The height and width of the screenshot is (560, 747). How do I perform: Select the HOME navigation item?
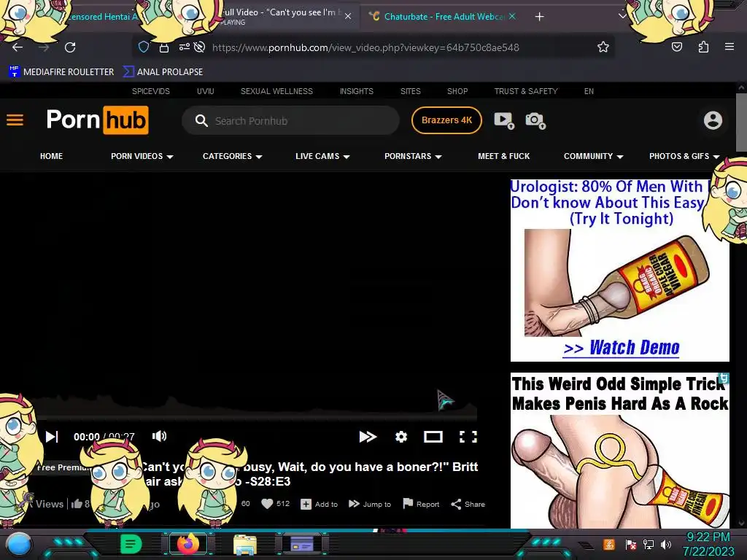click(x=52, y=156)
